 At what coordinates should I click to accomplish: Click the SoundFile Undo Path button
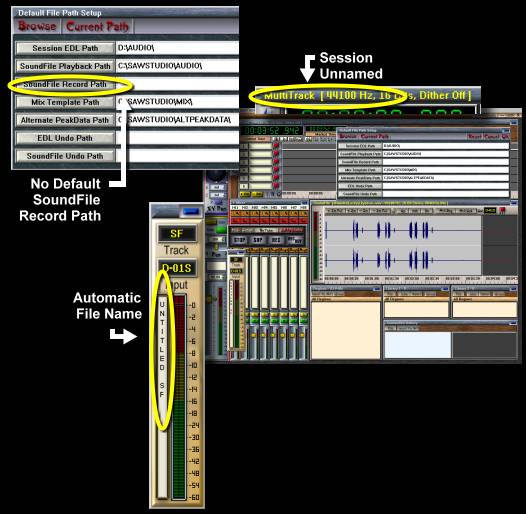(x=65, y=156)
